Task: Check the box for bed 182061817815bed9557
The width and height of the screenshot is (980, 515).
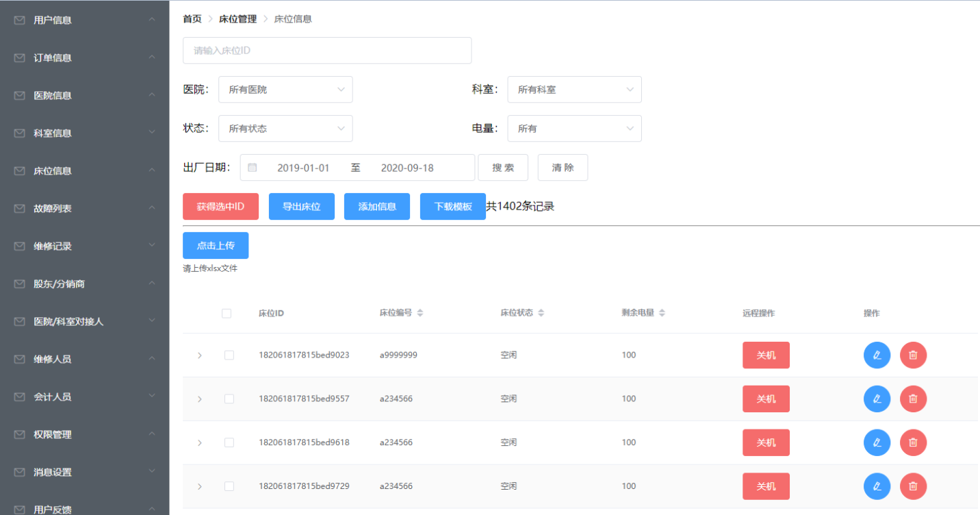Action: click(x=229, y=399)
